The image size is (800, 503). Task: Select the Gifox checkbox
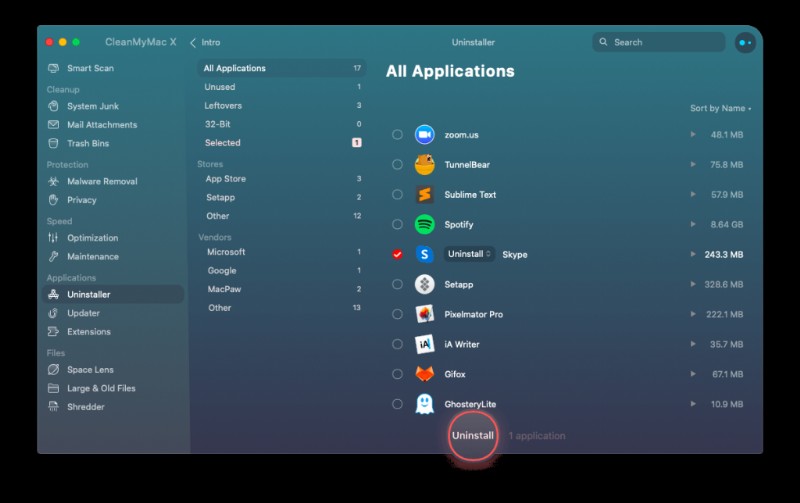[397, 374]
